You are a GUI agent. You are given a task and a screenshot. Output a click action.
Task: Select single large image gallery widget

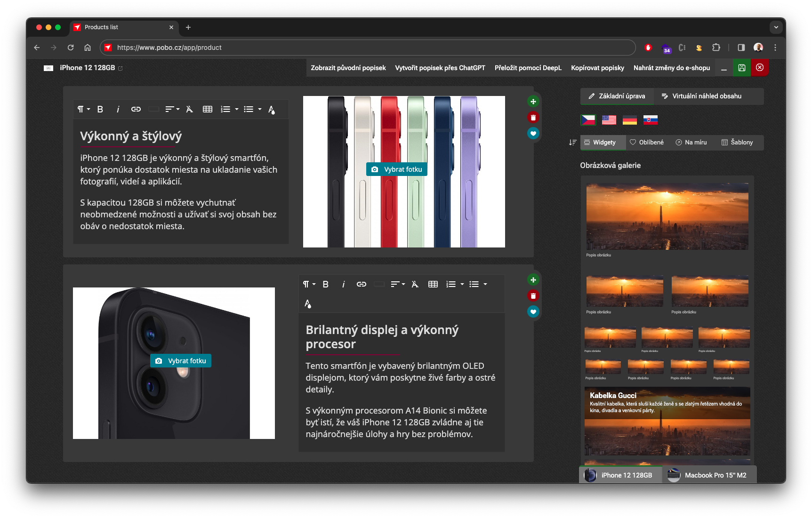pos(667,220)
